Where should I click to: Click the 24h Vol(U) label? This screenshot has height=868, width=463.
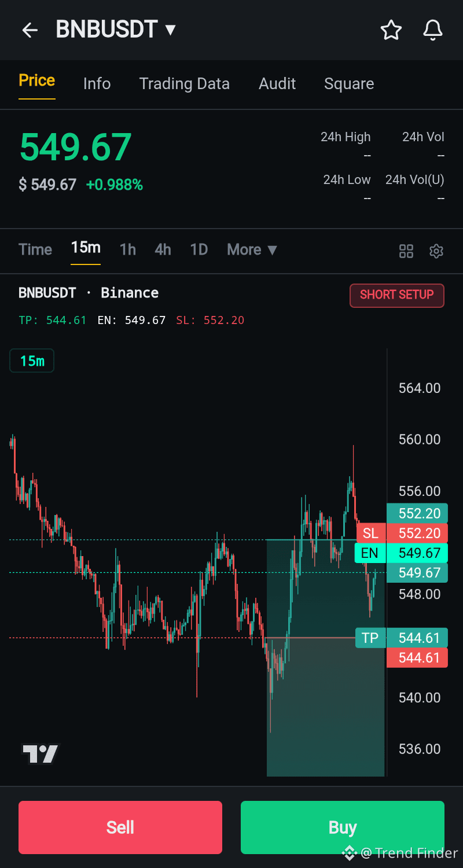click(x=415, y=180)
